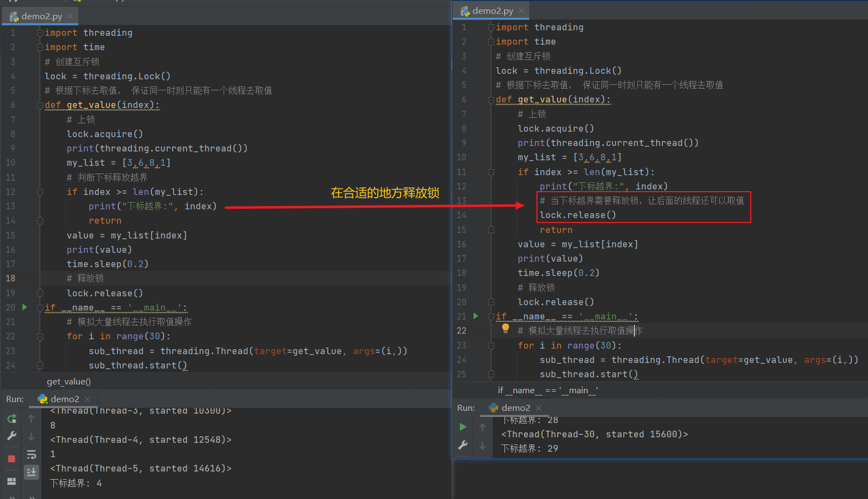Collapse def get_value fold at left line 6

tap(40, 105)
